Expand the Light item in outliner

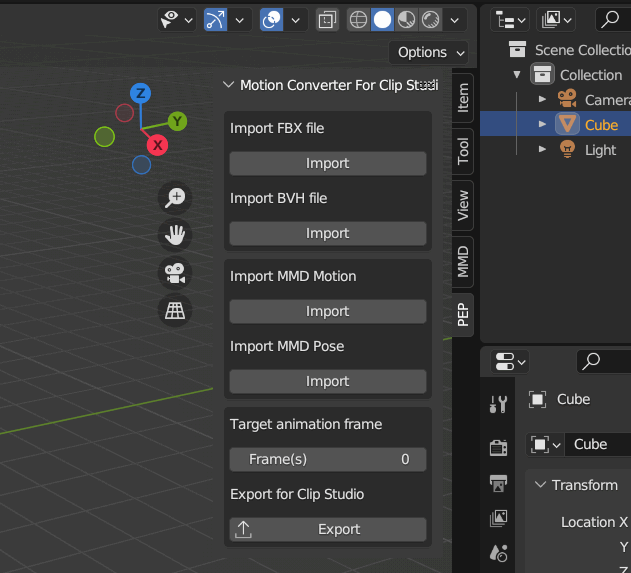[542, 149]
